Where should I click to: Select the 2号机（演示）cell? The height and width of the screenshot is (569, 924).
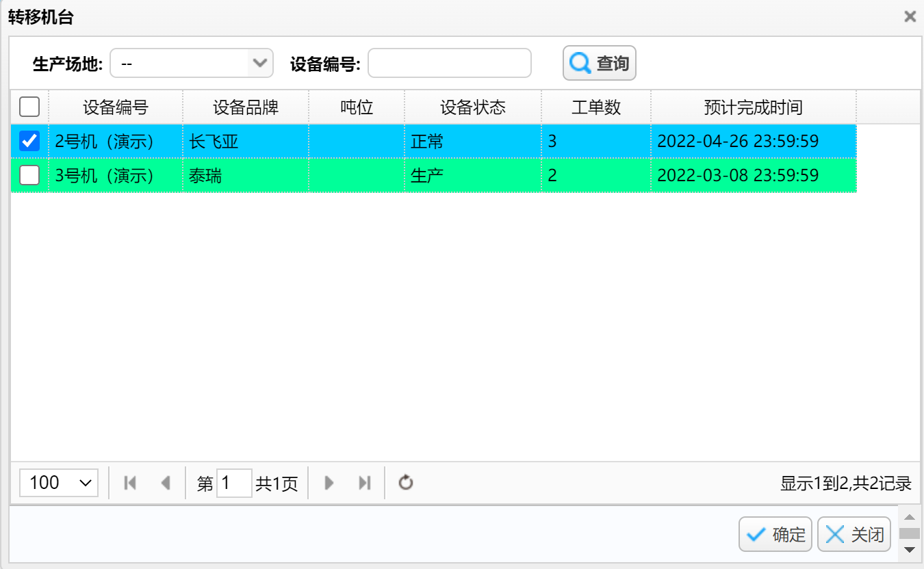[x=116, y=142]
